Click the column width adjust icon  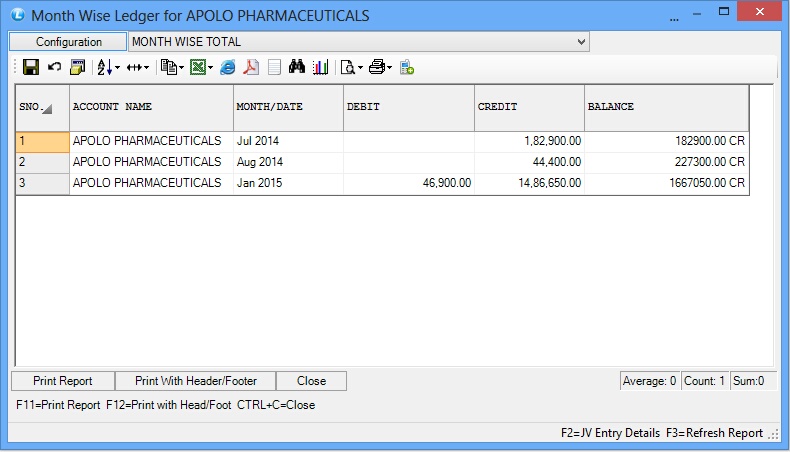[134, 67]
